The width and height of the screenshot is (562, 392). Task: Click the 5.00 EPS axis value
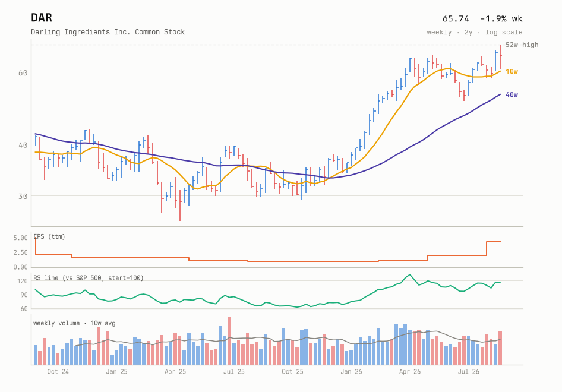point(20,238)
